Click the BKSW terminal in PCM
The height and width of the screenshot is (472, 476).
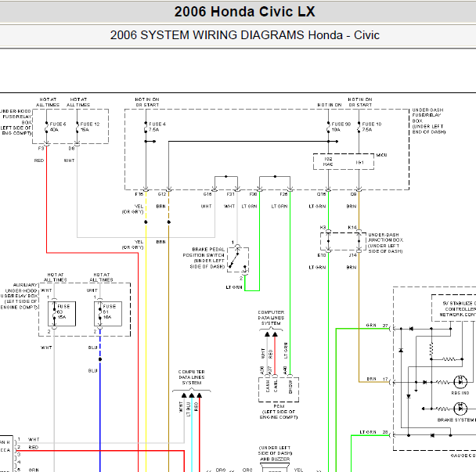pyautogui.click(x=290, y=387)
